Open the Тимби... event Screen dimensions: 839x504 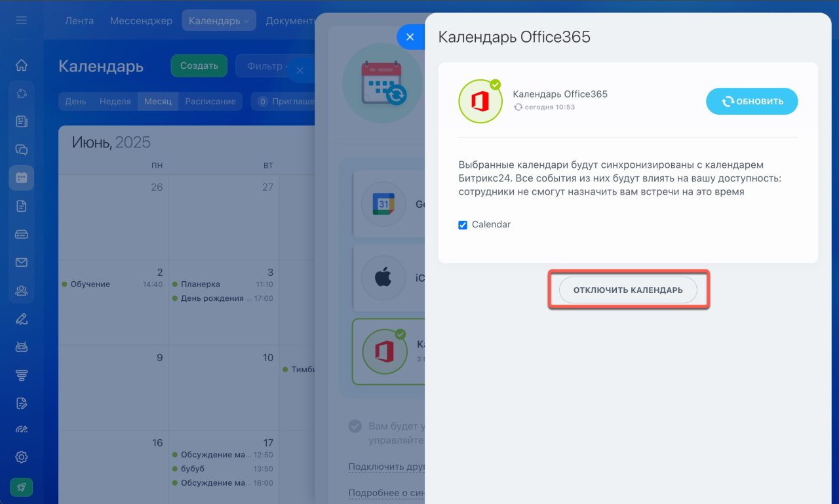click(299, 370)
